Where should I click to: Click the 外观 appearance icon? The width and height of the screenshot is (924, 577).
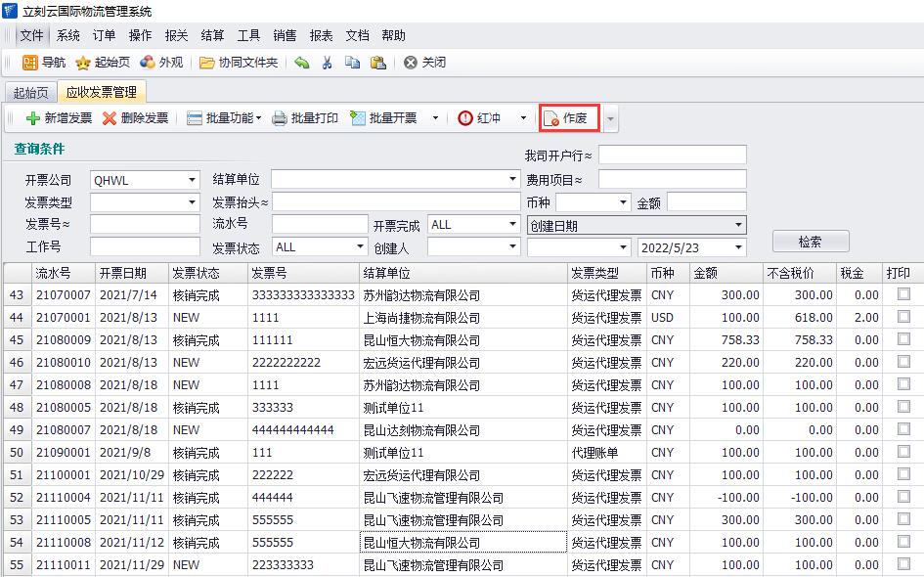click(x=148, y=63)
